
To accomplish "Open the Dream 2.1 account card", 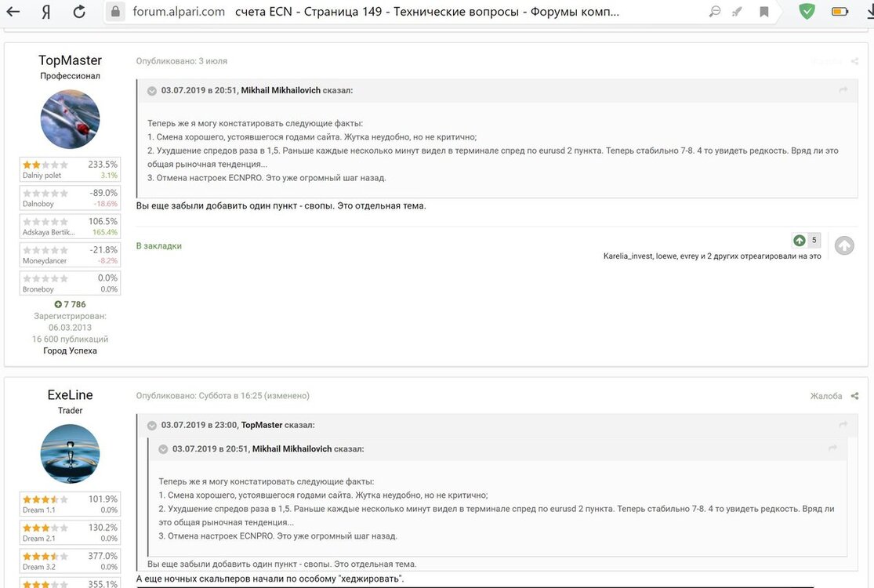I will pyautogui.click(x=71, y=532).
